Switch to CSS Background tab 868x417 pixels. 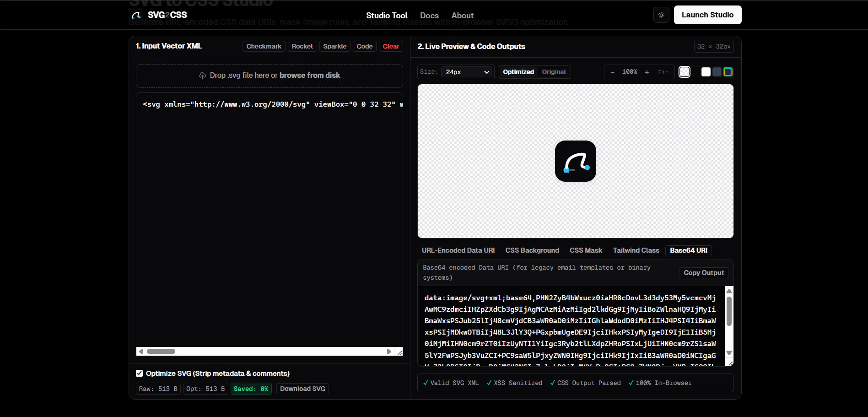532,250
